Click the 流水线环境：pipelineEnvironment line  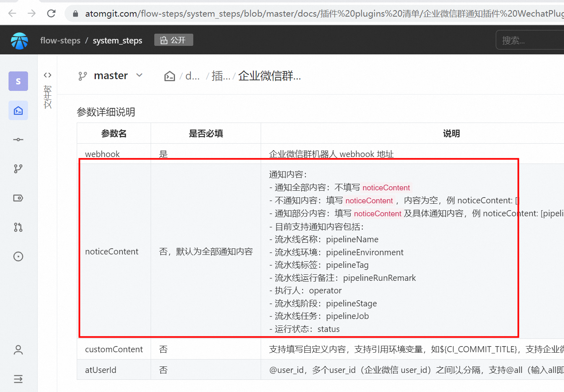click(336, 252)
